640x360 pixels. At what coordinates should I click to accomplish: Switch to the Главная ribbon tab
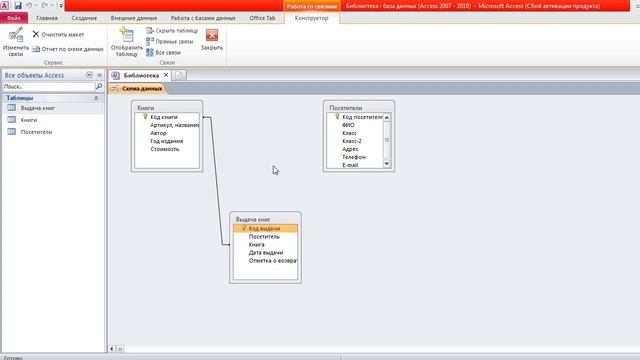coord(47,18)
